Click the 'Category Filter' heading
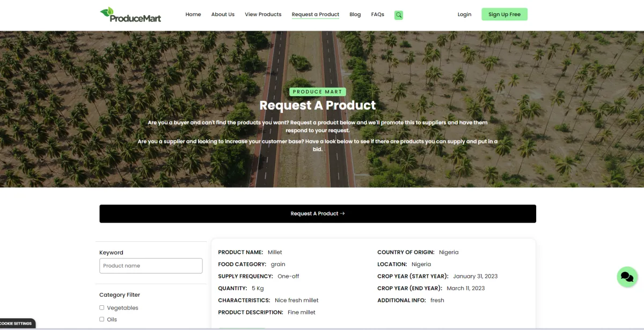644x330 pixels. 120,295
